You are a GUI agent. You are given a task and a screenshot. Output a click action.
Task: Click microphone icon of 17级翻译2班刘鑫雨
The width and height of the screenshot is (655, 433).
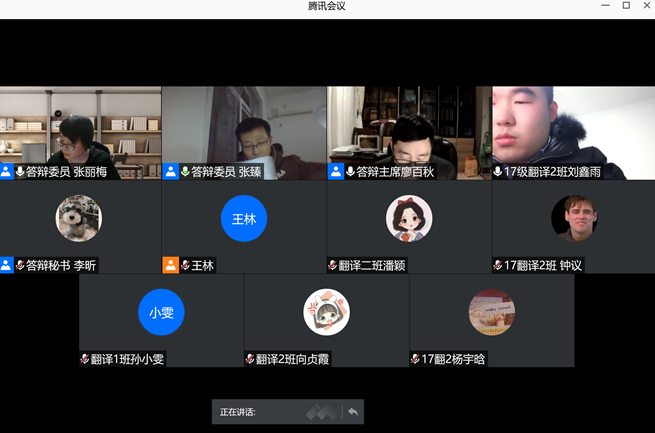pyautogui.click(x=498, y=172)
